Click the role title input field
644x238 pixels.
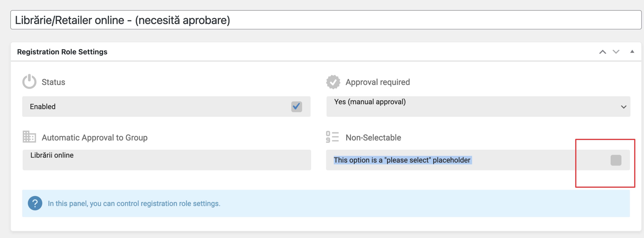326,20
